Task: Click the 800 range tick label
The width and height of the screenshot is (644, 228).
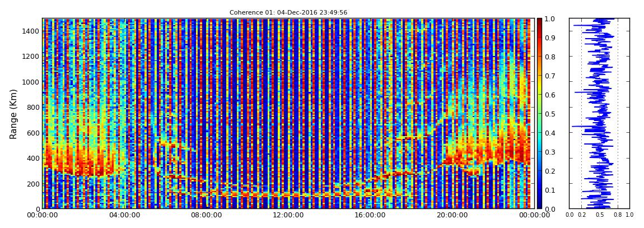Action: pyautogui.click(x=33, y=107)
